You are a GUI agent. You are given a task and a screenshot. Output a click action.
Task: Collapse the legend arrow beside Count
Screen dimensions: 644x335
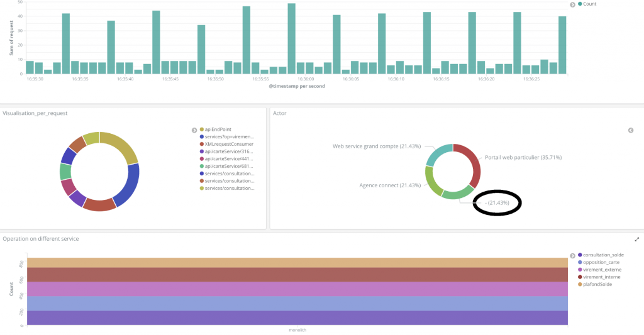coord(572,4)
